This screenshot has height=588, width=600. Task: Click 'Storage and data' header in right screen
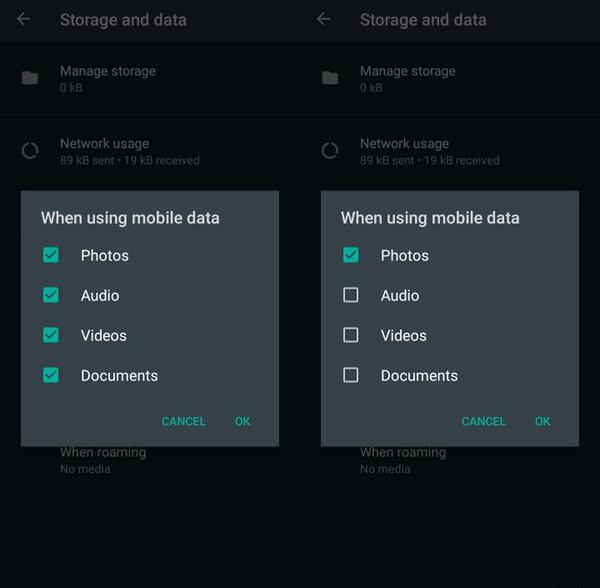(423, 20)
